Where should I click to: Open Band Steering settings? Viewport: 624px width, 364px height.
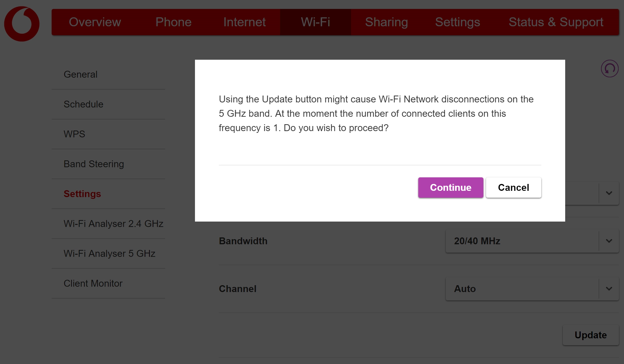coord(94,164)
